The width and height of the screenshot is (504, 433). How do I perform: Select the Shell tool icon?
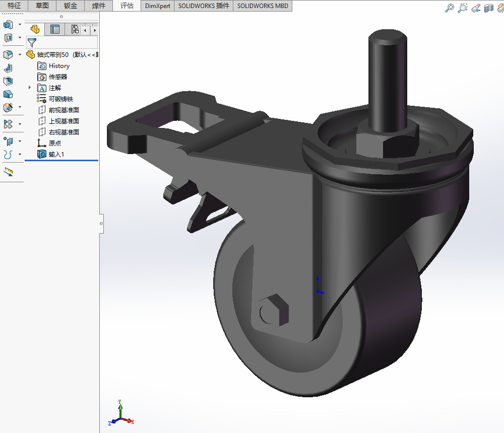coord(8,81)
